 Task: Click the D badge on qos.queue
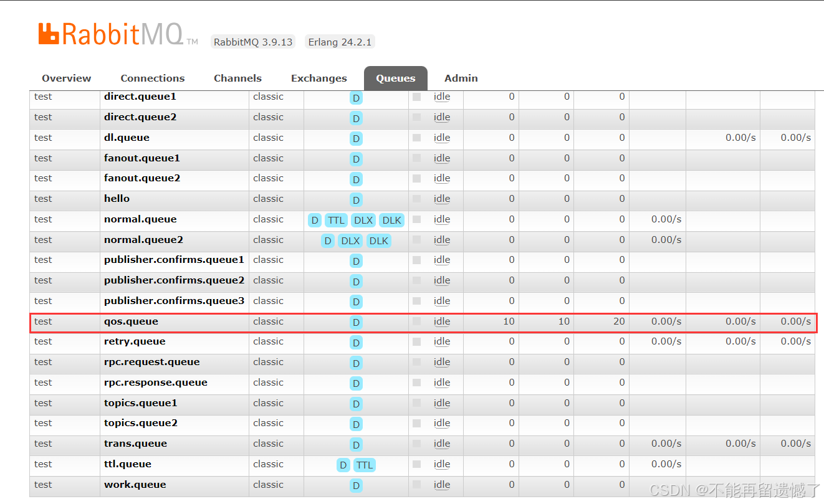click(356, 322)
